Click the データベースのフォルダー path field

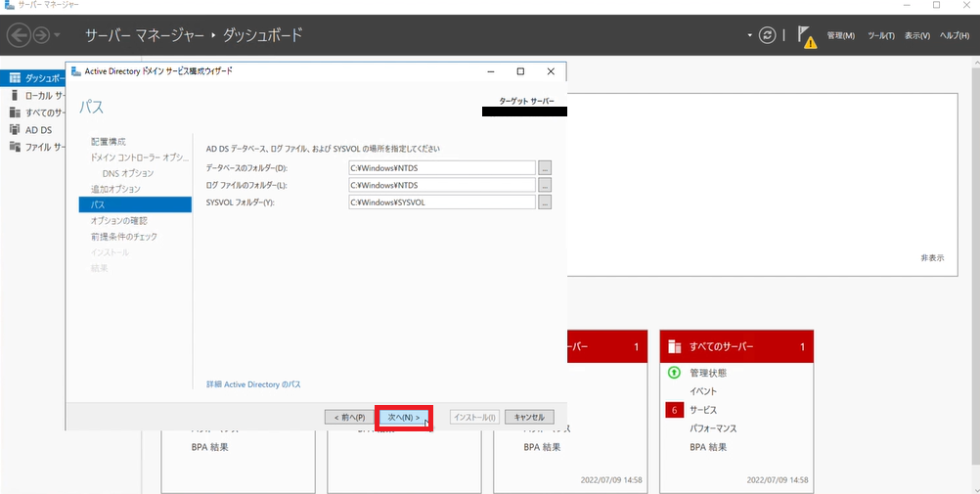click(x=442, y=167)
